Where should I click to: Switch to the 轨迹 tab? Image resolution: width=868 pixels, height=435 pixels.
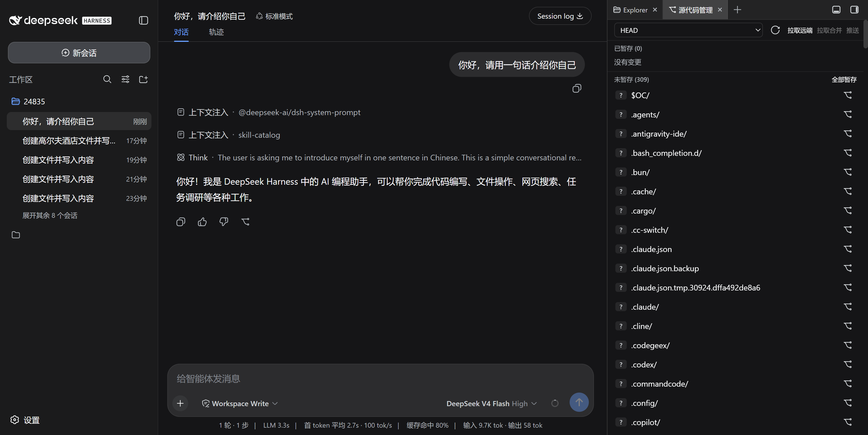click(216, 32)
